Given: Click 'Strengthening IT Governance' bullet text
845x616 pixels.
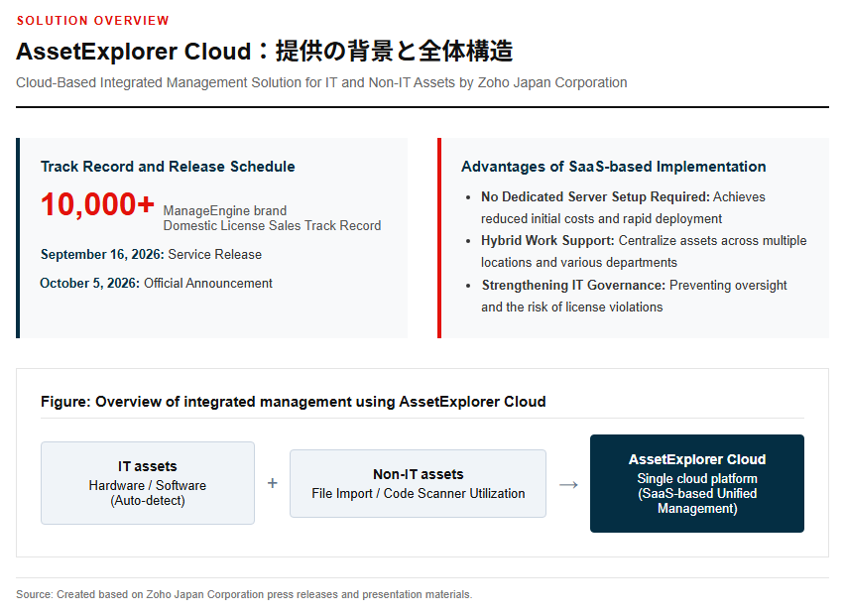Looking at the screenshot, I should point(635,296).
